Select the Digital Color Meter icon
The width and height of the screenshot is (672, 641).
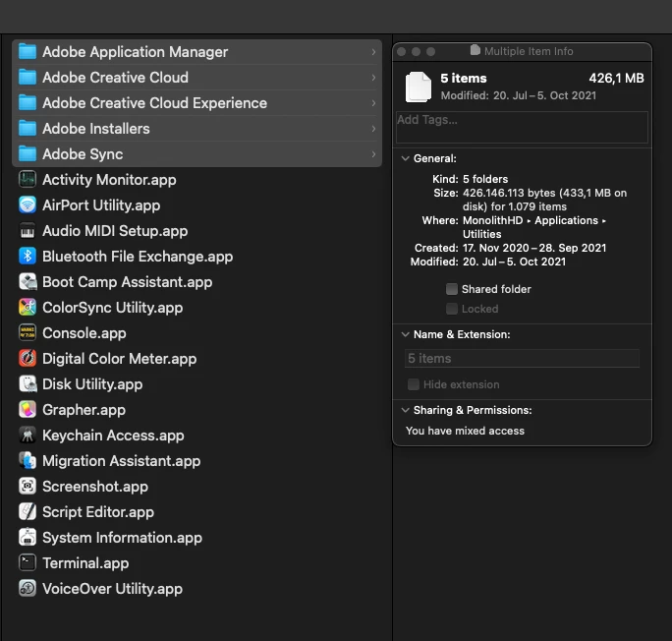[28, 359]
